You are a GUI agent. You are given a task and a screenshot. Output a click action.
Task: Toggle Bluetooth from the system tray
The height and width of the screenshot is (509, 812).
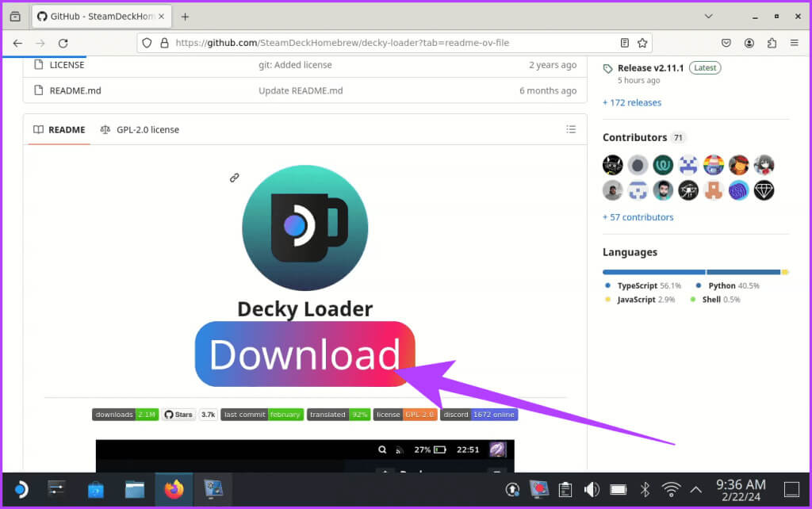tap(645, 489)
